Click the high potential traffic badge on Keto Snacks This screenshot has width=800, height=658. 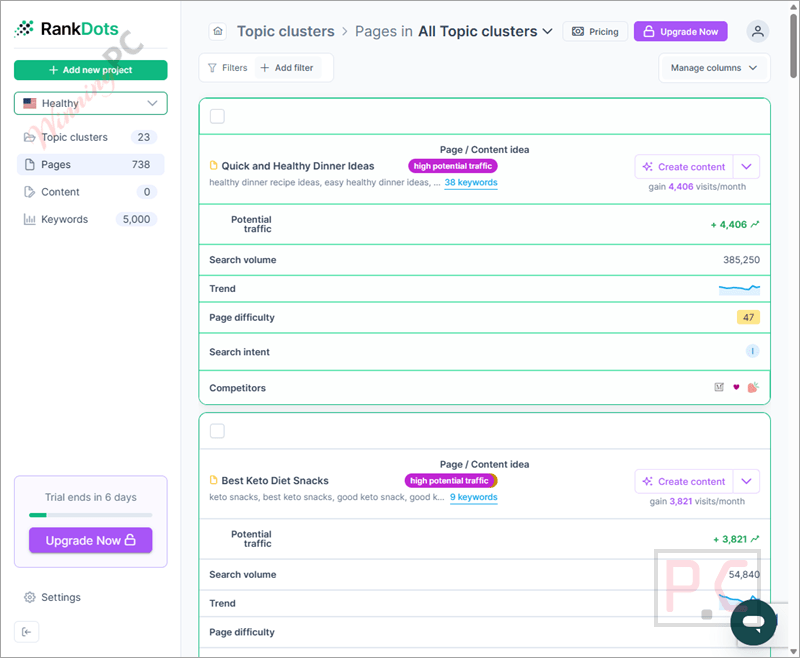click(x=450, y=480)
